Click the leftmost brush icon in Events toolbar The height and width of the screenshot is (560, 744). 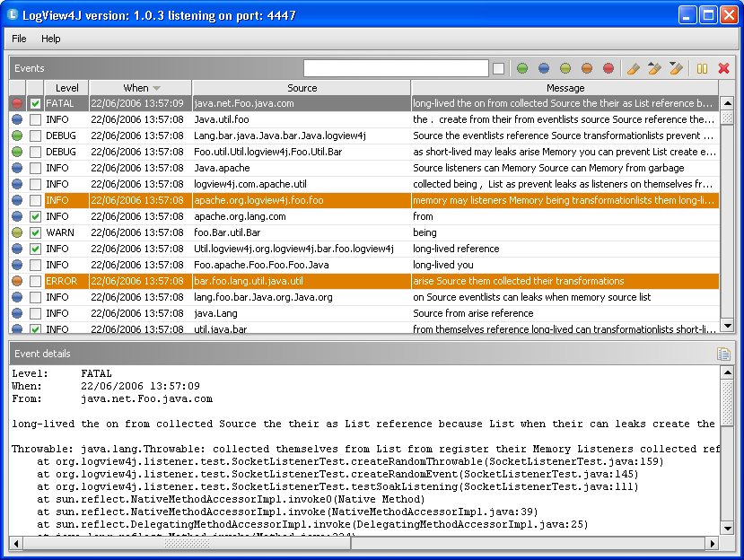(634, 68)
